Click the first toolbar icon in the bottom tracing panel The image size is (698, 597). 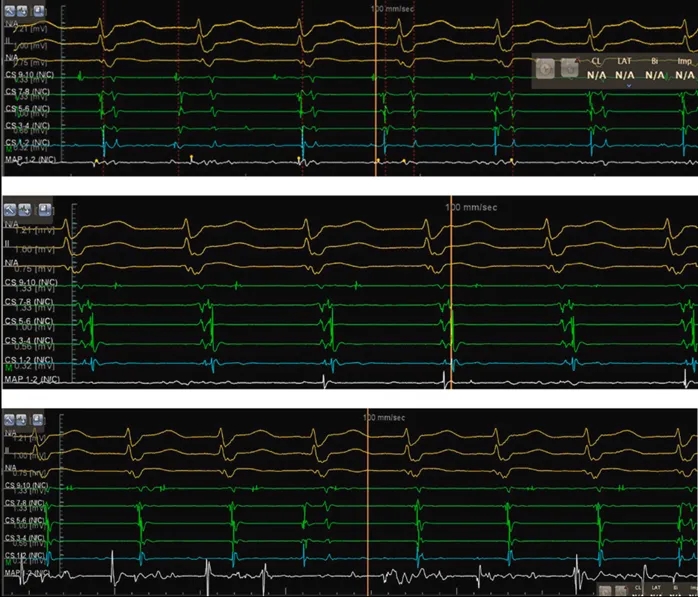coord(10,418)
